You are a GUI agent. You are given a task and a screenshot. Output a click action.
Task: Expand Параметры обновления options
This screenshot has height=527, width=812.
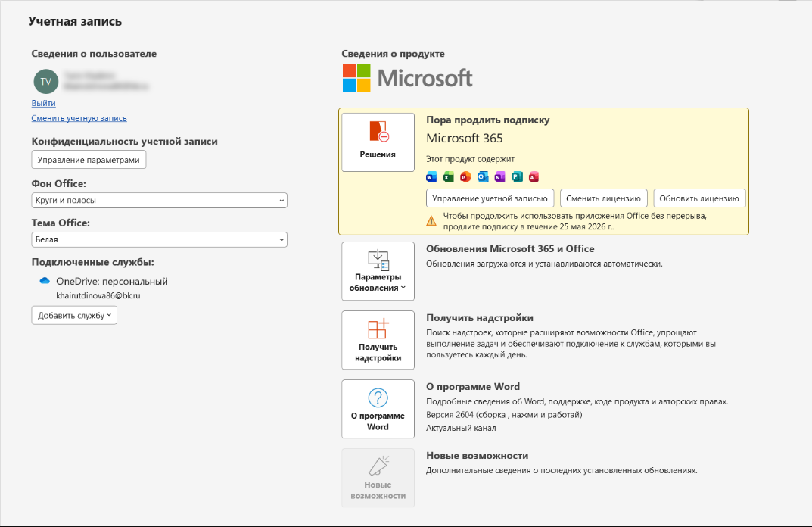coord(378,271)
